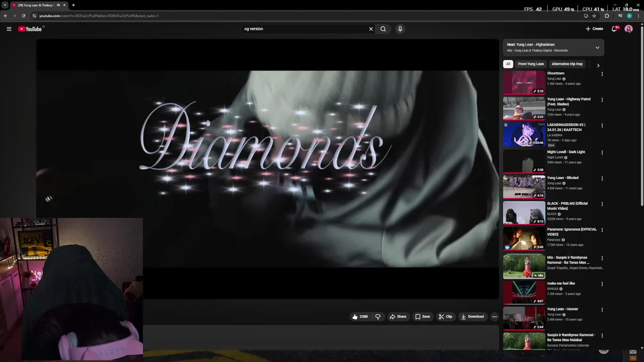644x362 pixels.
Task: Open options for Highway Patrol video
Action: (602, 100)
